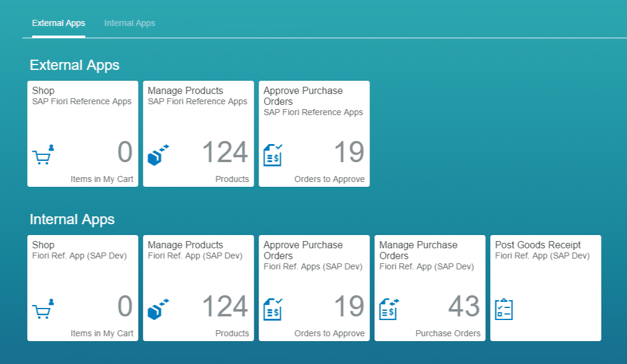Screen dimensions: 627x364
Task: Click the cart icon on internal Shop tile
Action: click(43, 309)
